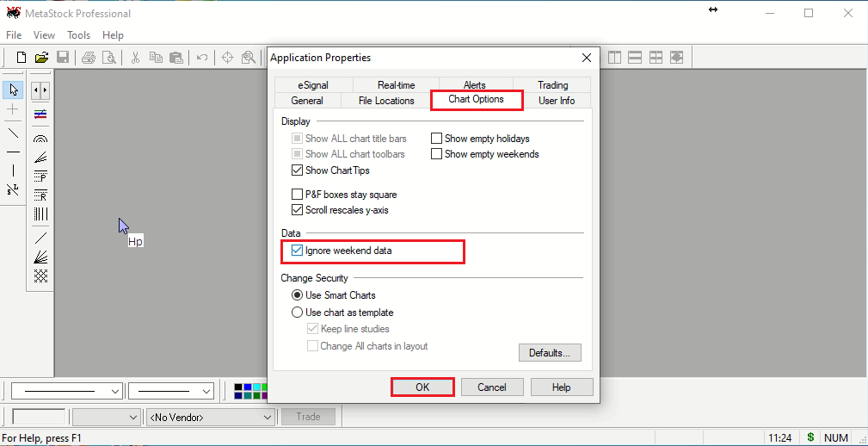Select Use Smart Charts option
This screenshot has width=868, height=446.
pos(298,295)
